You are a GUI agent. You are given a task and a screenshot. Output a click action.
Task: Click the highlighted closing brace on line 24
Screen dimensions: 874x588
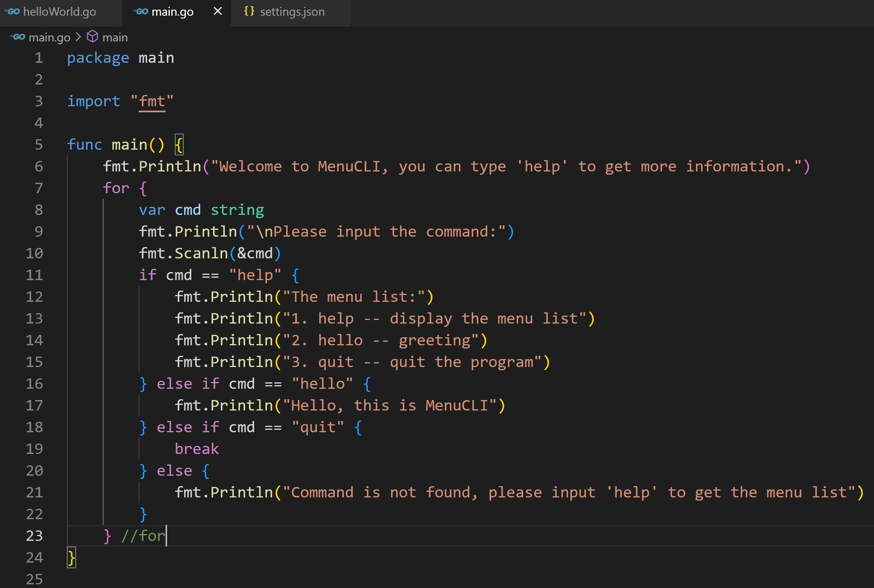[x=71, y=557]
